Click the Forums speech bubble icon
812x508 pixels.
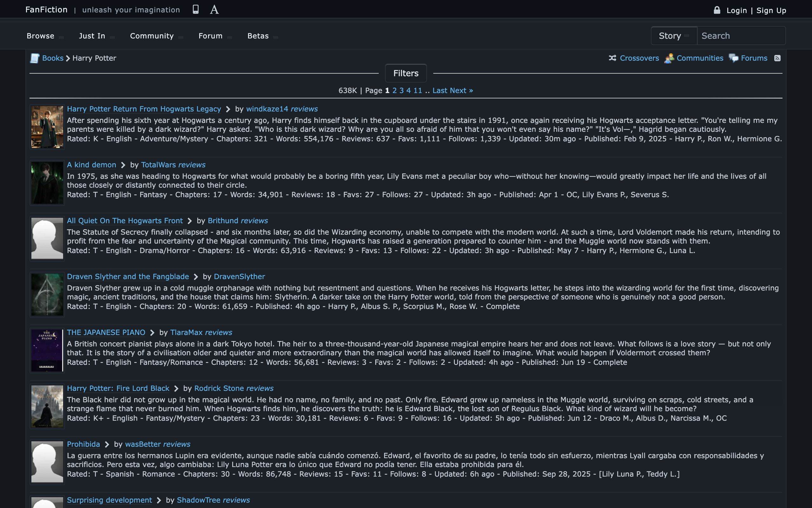coord(733,58)
